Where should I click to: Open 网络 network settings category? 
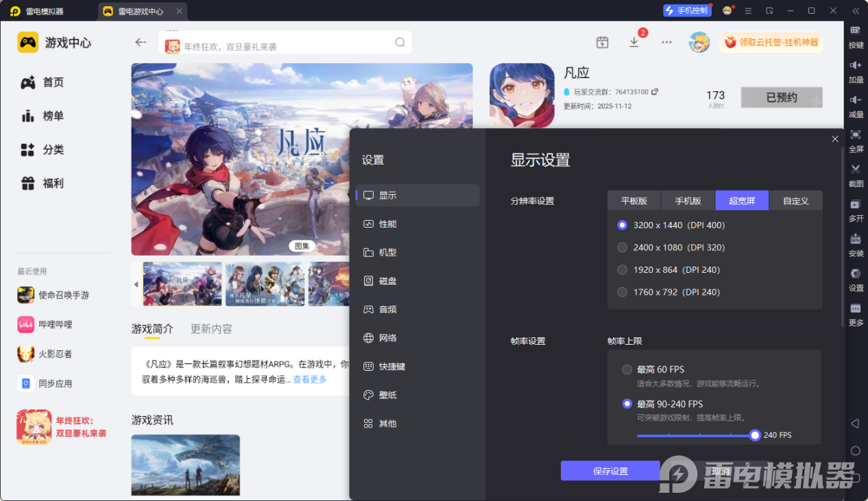point(418,338)
